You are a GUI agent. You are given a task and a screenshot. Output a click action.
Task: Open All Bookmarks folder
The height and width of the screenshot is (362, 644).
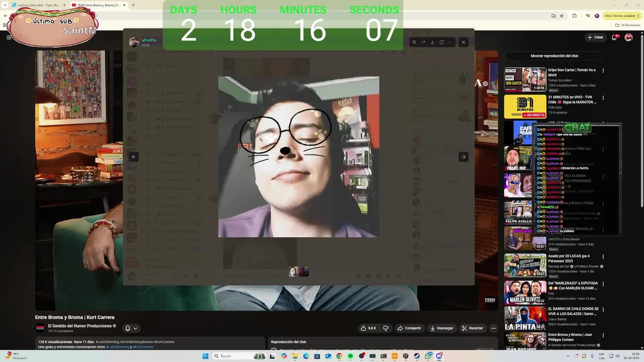coord(628,25)
